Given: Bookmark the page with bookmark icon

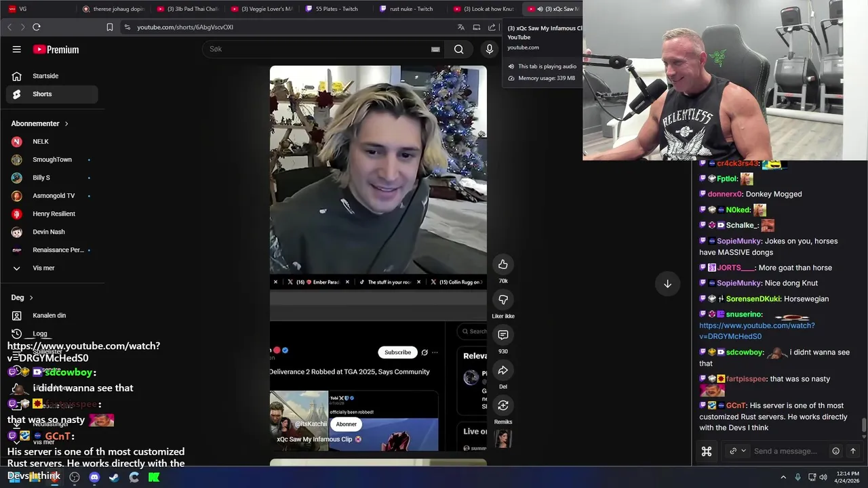Looking at the screenshot, I should click(110, 27).
